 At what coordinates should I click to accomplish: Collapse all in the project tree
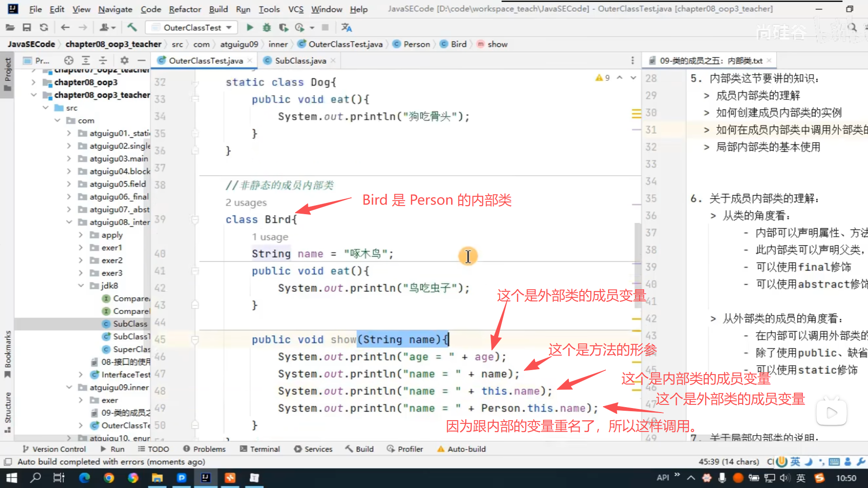tap(103, 61)
